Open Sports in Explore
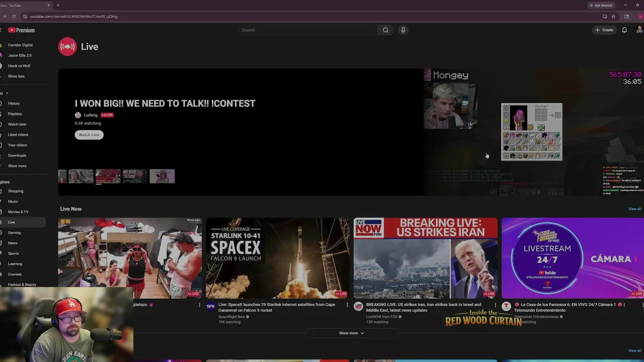The width and height of the screenshot is (644, 362). [x=14, y=253]
